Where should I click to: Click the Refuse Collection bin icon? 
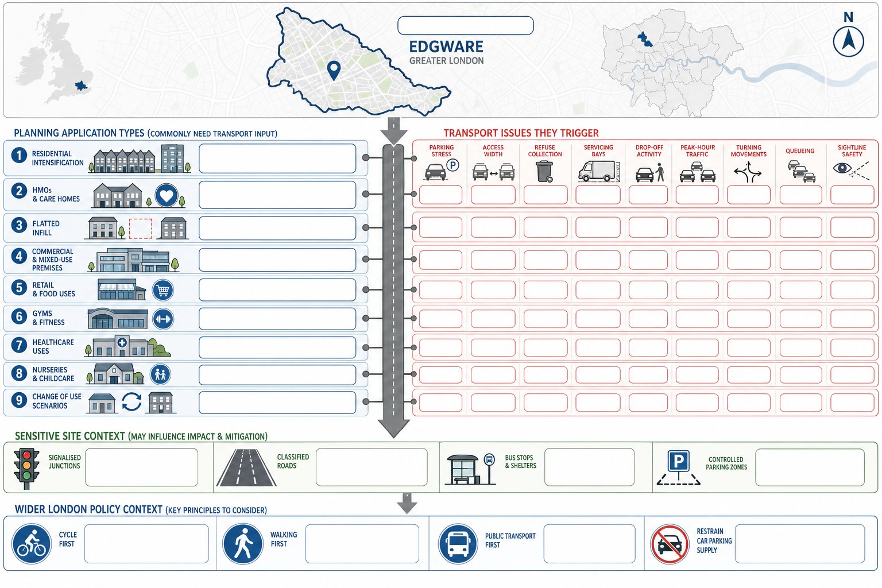(x=544, y=172)
